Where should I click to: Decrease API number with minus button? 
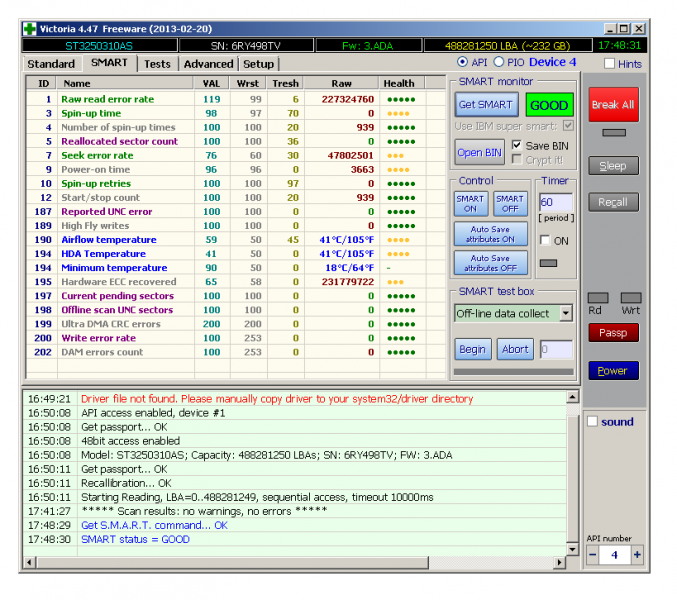(x=593, y=555)
